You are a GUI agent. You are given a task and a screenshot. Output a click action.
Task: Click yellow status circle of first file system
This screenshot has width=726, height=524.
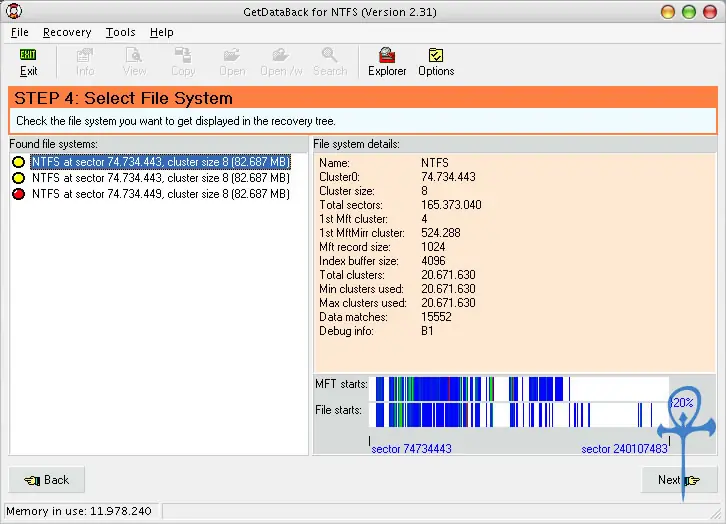(x=19, y=162)
